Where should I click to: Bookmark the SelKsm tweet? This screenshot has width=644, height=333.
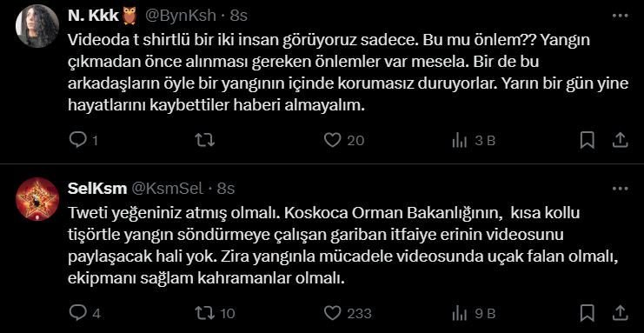coord(588,314)
